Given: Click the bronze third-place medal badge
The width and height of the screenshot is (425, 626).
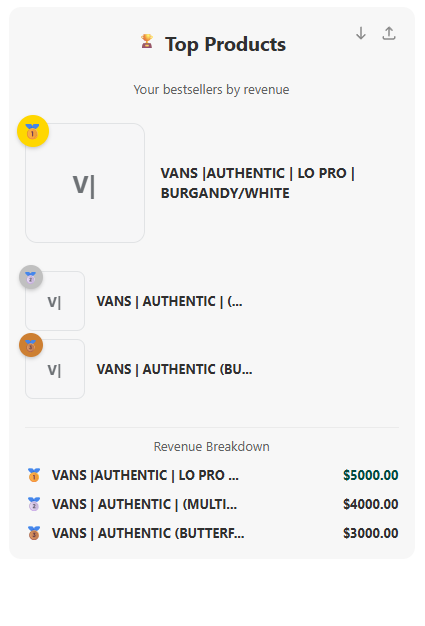Looking at the screenshot, I should (x=31, y=345).
